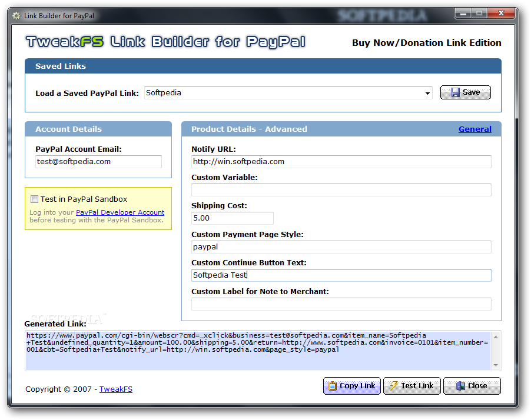Click the Test Link button
Image resolution: width=531 pixels, height=420 pixels.
pos(412,386)
